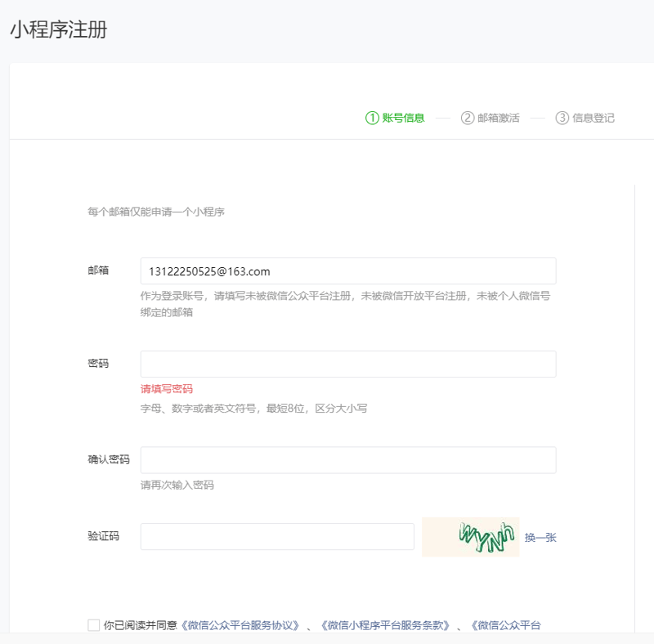The width and height of the screenshot is (654, 644).
Task: Tick the 你已阅读并同意 agreement checkbox
Action: (94, 625)
